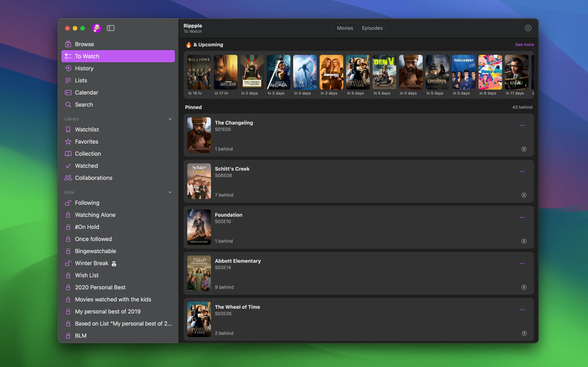Select the Ahsoka upcoming poster
The image size is (588, 367).
(x=278, y=72)
